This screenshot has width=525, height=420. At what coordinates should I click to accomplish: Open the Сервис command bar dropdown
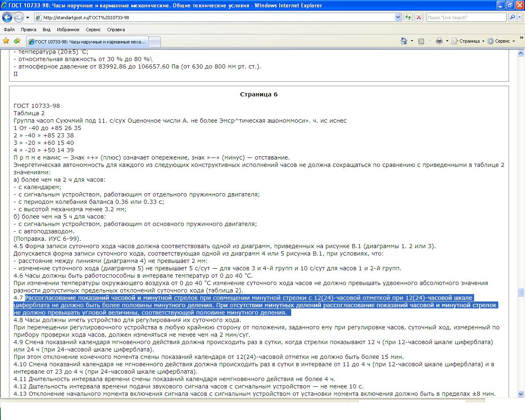coord(501,41)
